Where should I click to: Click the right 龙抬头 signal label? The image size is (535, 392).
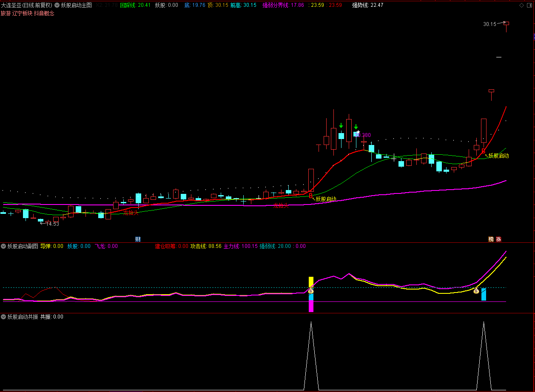(281, 205)
